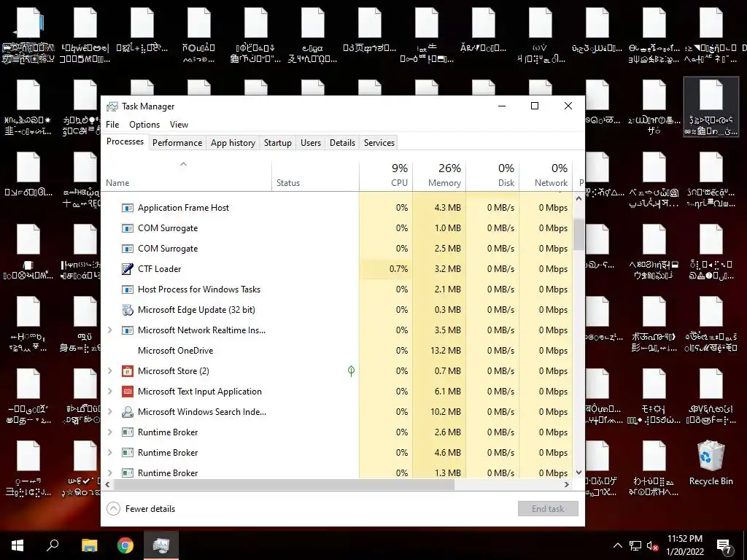Switch to the Performance tab
Image resolution: width=747 pixels, height=560 pixels.
pos(177,143)
